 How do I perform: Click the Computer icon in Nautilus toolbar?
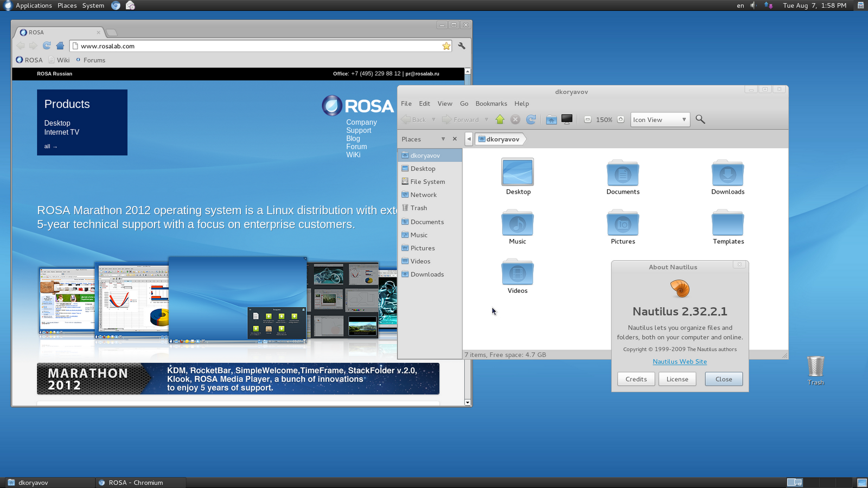(x=567, y=119)
